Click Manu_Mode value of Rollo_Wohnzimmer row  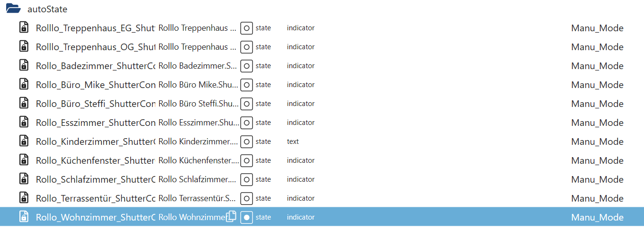[597, 217]
